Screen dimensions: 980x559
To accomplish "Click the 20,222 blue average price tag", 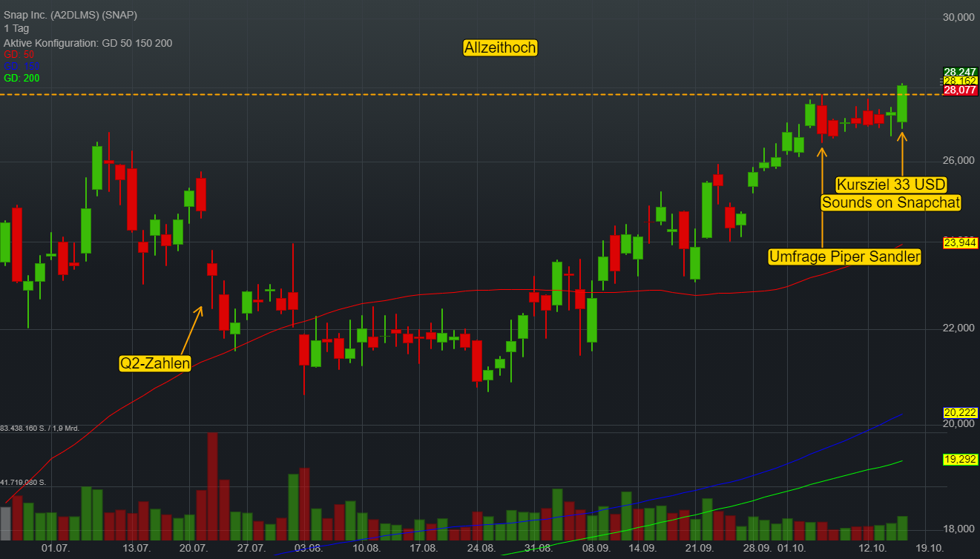I will [960, 412].
